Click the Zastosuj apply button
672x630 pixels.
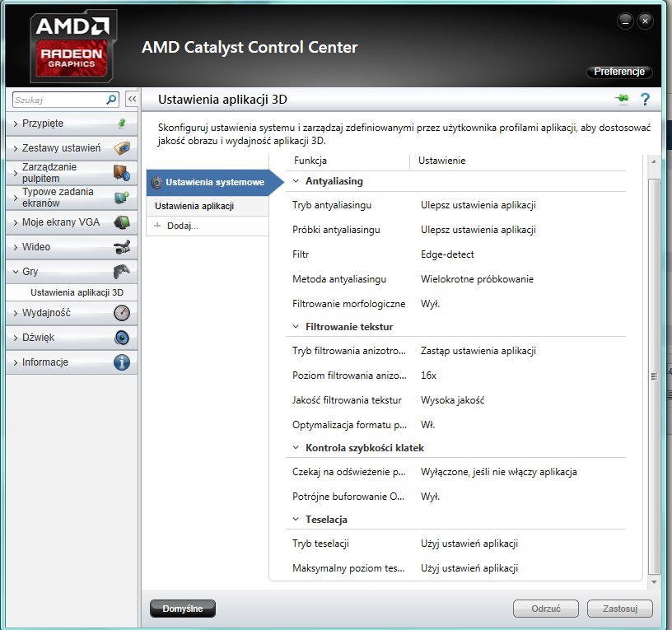(620, 609)
